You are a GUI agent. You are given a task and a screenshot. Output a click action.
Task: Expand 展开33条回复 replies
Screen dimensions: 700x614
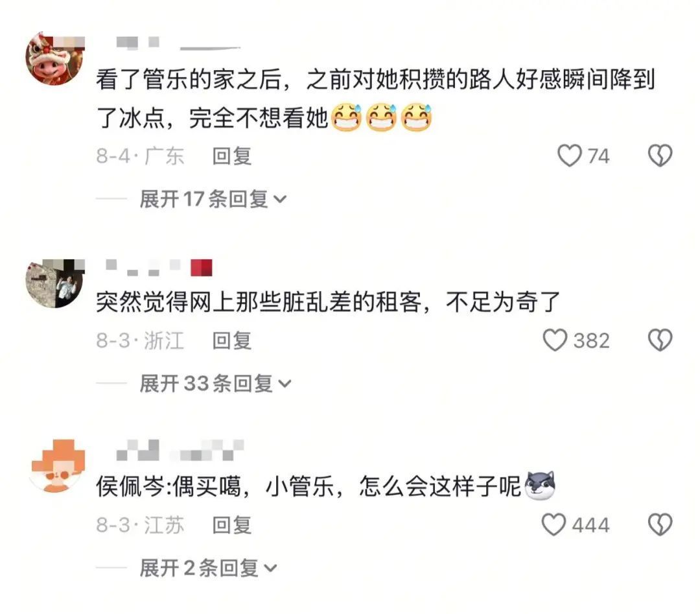pos(216,383)
